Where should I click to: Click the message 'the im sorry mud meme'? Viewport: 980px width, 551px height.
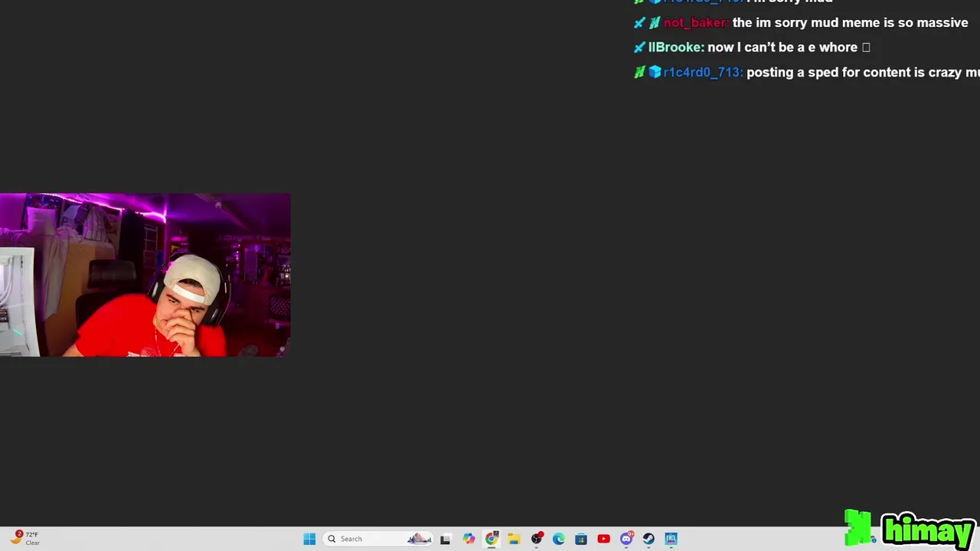(x=806, y=23)
